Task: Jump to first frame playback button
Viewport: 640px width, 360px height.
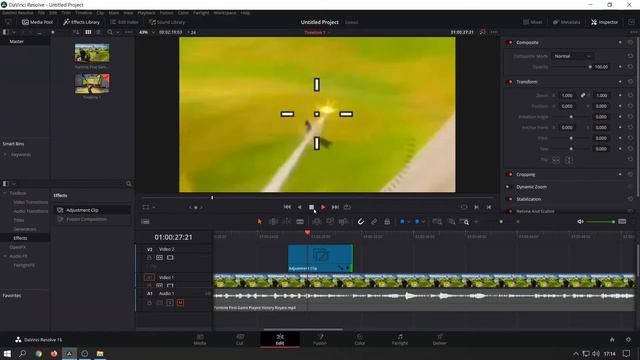Action: pyautogui.click(x=287, y=207)
